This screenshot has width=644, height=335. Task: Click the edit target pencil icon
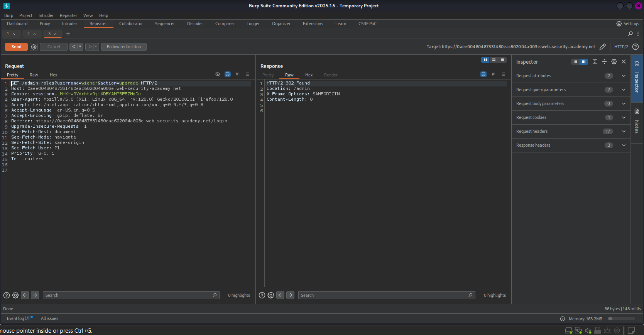tap(602, 47)
